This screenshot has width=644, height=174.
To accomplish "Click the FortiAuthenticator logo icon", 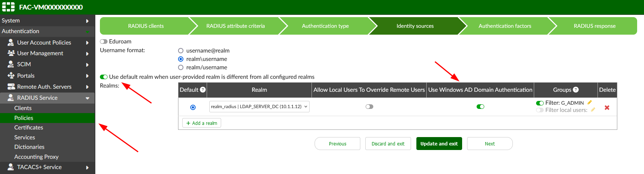I will tap(8, 7).
